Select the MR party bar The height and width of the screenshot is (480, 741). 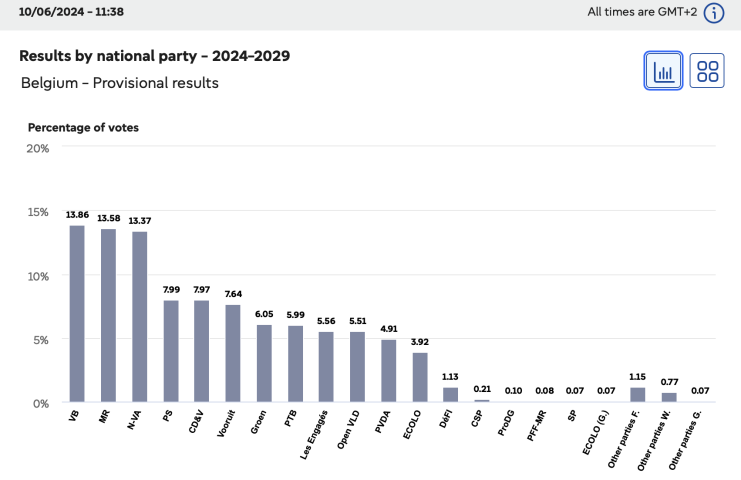pyautogui.click(x=108, y=316)
